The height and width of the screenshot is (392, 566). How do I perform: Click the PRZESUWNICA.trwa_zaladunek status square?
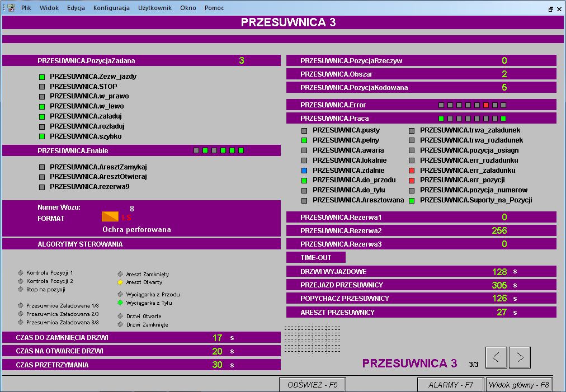point(412,130)
